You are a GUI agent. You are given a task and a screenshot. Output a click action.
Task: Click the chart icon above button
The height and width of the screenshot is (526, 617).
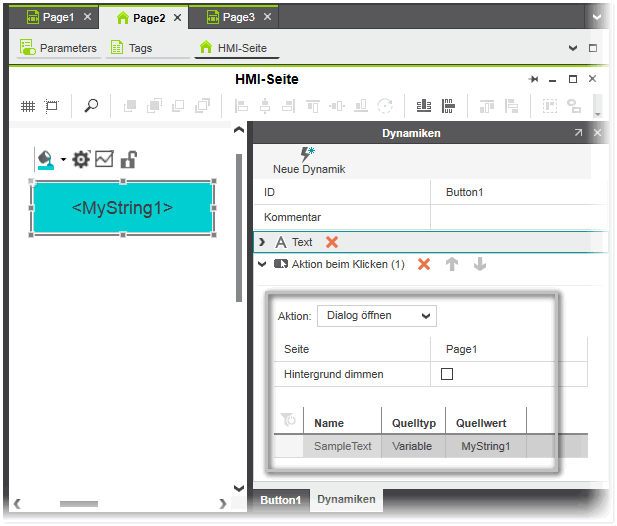[x=104, y=159]
